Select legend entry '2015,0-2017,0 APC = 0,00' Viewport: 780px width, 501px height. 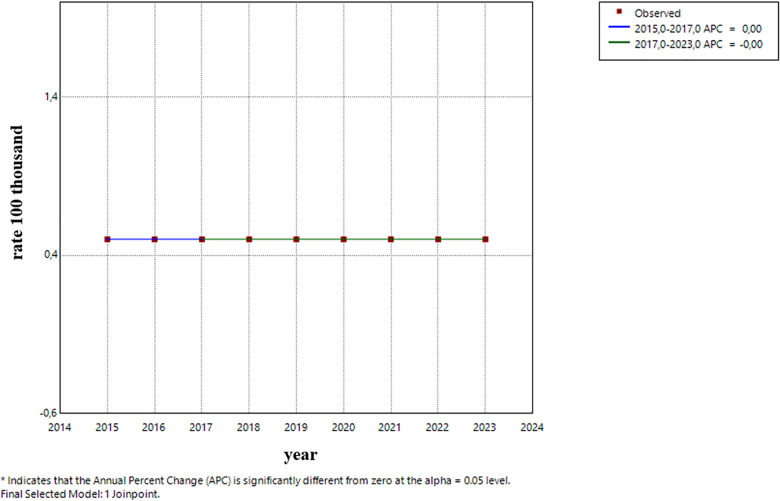tap(698, 29)
